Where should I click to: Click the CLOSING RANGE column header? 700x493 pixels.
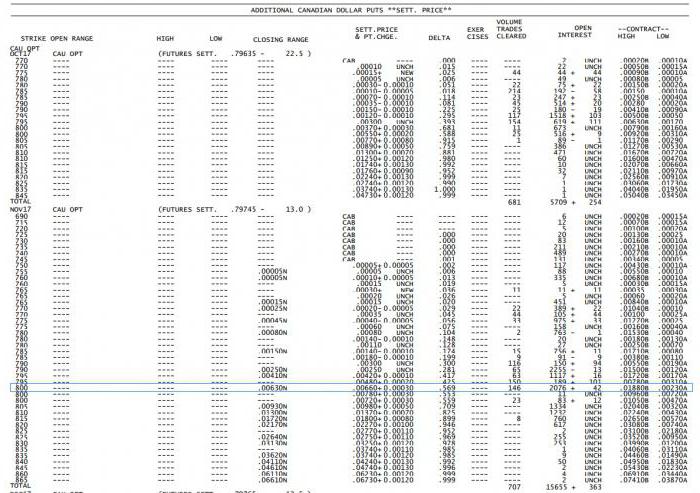coord(280,37)
